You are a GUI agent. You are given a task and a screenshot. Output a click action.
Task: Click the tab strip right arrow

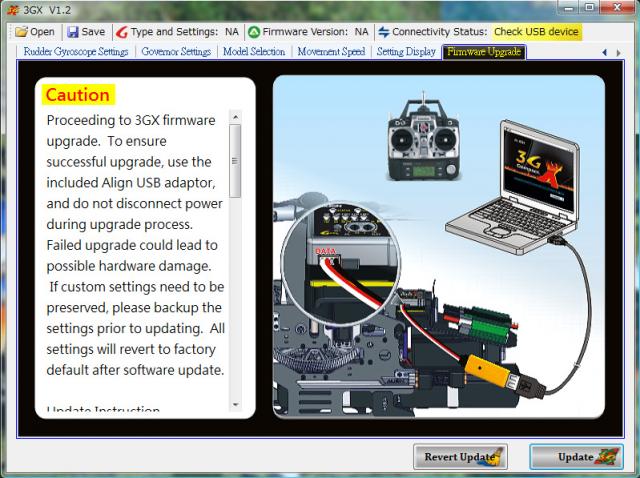pyautogui.click(x=618, y=53)
